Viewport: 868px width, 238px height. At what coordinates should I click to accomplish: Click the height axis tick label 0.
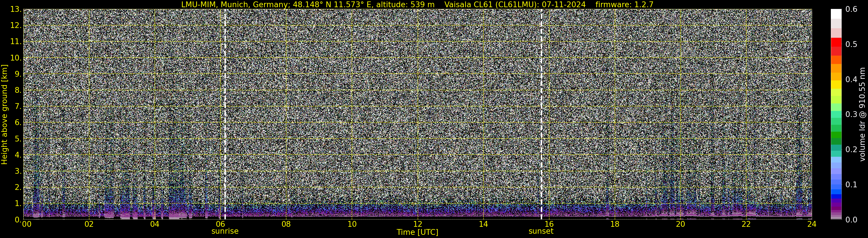click(x=18, y=220)
